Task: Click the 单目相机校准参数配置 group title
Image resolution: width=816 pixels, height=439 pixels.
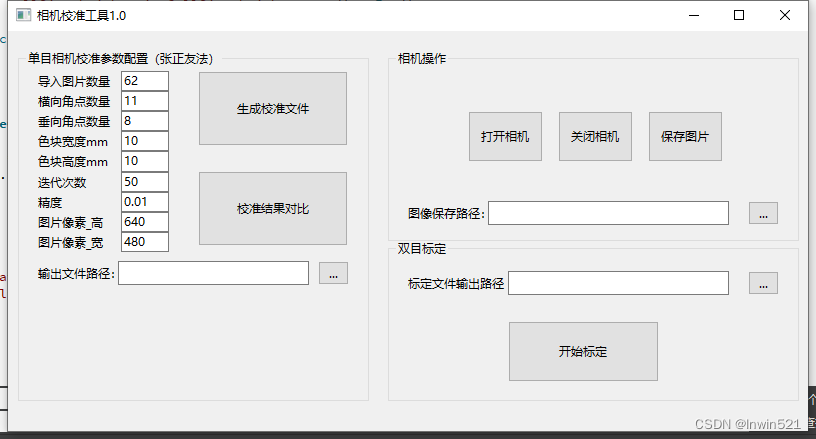Action: (x=120, y=59)
